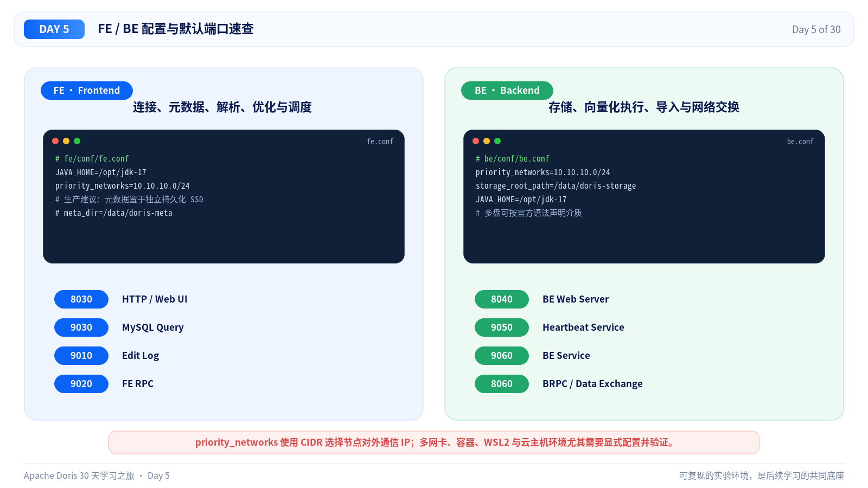868x488 pixels.
Task: Click the 9010 port badge
Action: [x=81, y=356]
